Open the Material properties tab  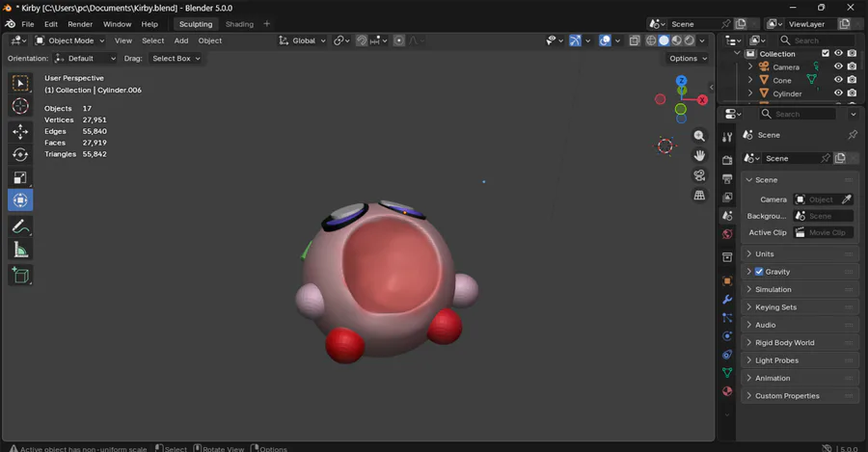(727, 391)
